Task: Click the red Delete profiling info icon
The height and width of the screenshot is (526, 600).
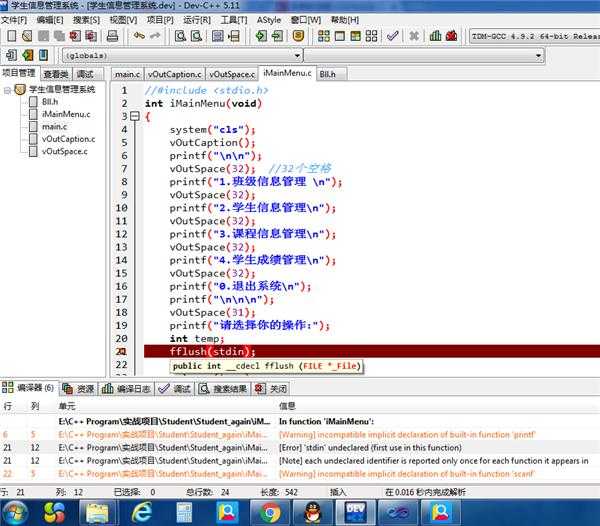Action: coord(452,36)
